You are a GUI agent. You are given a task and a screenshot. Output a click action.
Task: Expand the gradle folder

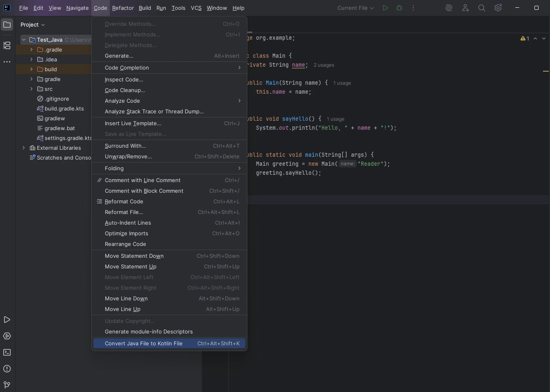(31, 79)
